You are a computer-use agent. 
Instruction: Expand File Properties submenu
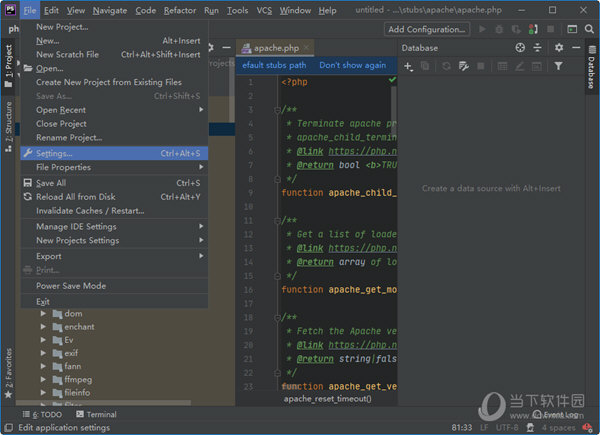click(114, 167)
